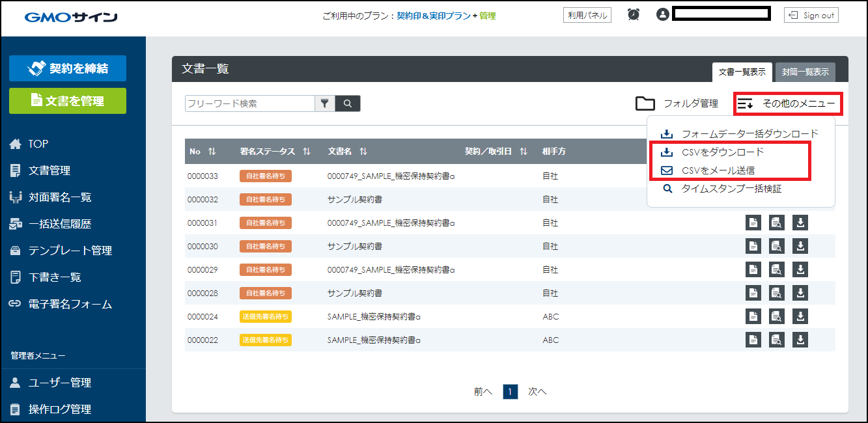
Task: Open 一括送信履歴 in the sidebar
Action: point(50,224)
